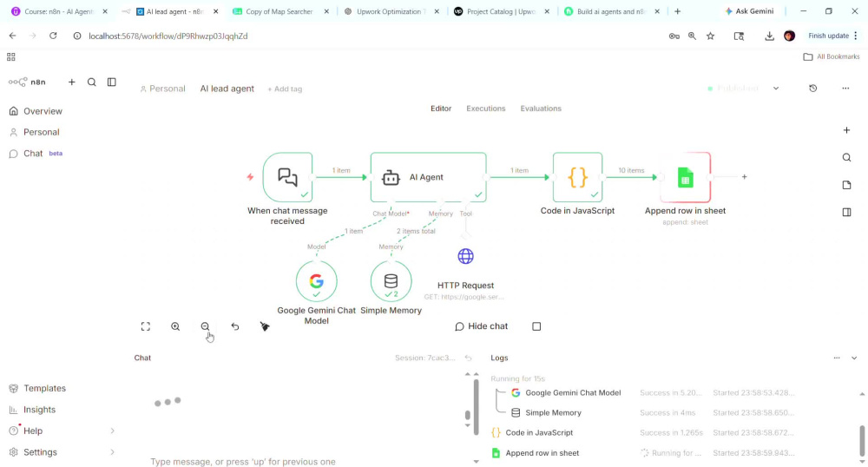Switch to Copy of Map Searcher browser tab

coord(279,11)
